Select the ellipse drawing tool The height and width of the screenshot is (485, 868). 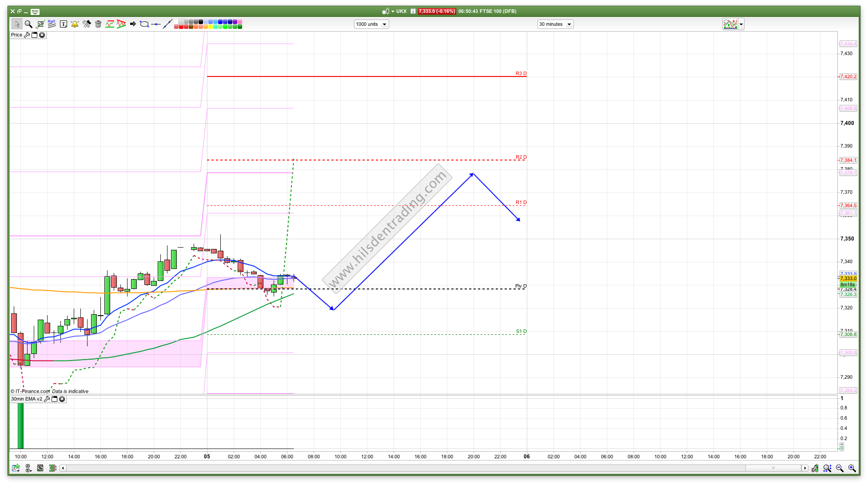144,24
